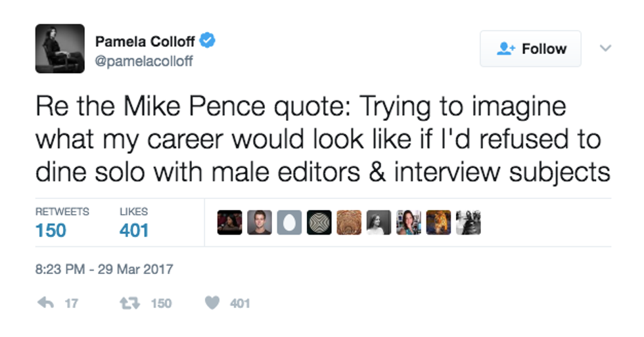
Task: Open the black-and-white circular pattern avatar
Action: click(x=319, y=223)
